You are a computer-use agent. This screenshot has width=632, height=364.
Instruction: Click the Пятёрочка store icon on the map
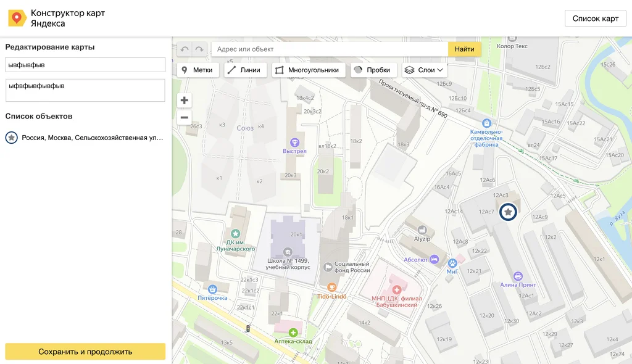(212, 289)
